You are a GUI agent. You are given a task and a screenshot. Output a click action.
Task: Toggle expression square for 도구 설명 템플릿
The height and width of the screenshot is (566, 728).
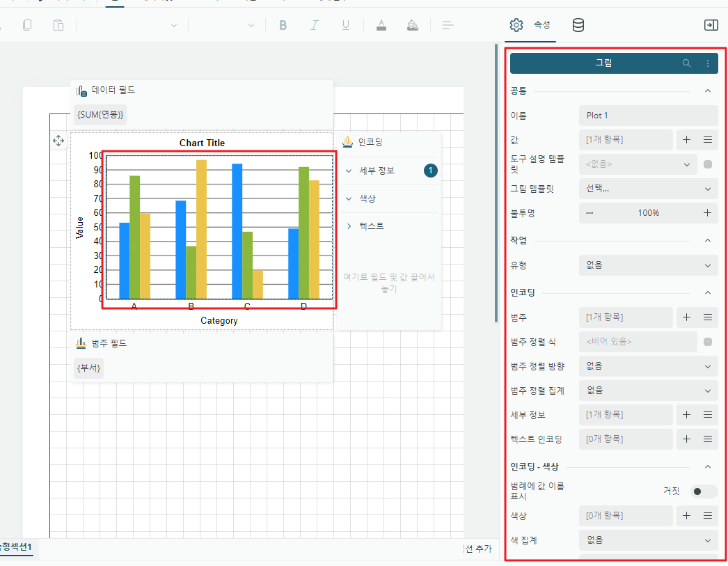point(708,164)
